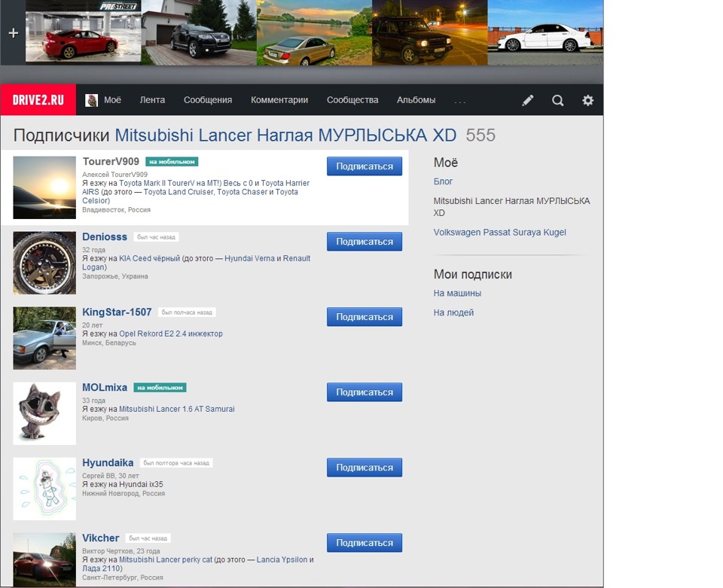Image resolution: width=723 pixels, height=588 pixels.
Task: Go to Лента in navigation bar
Action: 152,99
